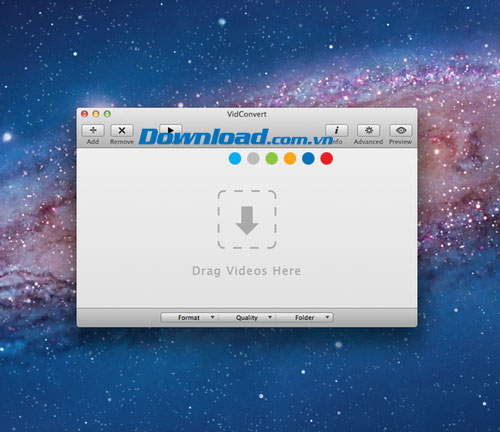Close the VidConvert window

tap(85, 114)
